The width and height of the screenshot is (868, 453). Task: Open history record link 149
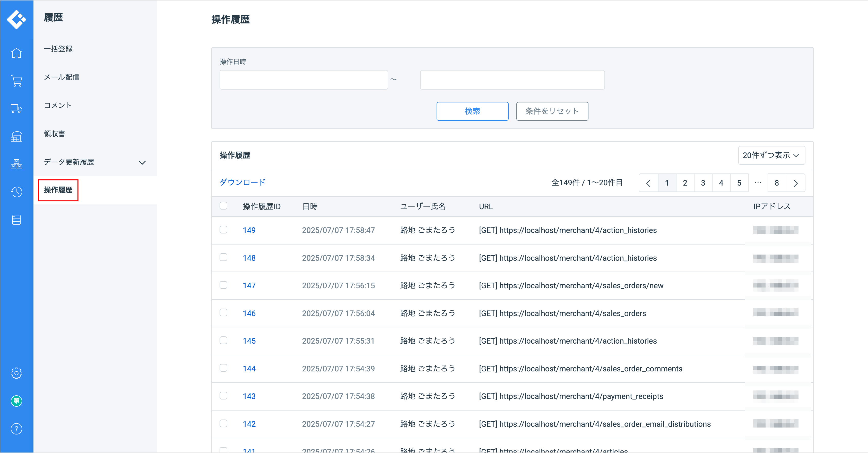(249, 230)
